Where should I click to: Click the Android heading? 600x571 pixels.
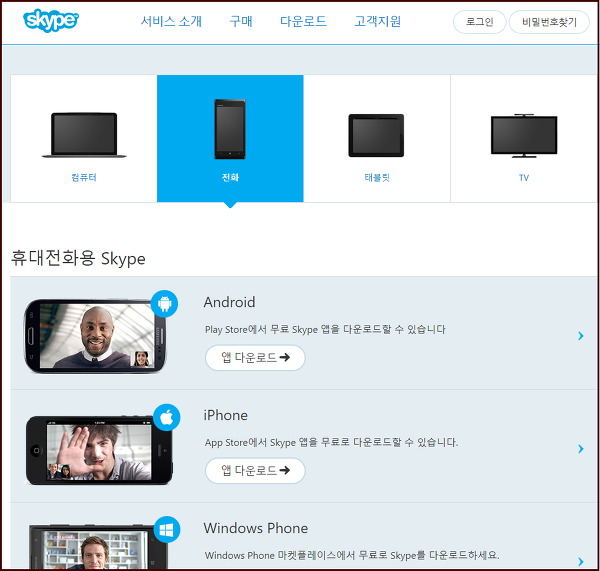pyautogui.click(x=229, y=302)
